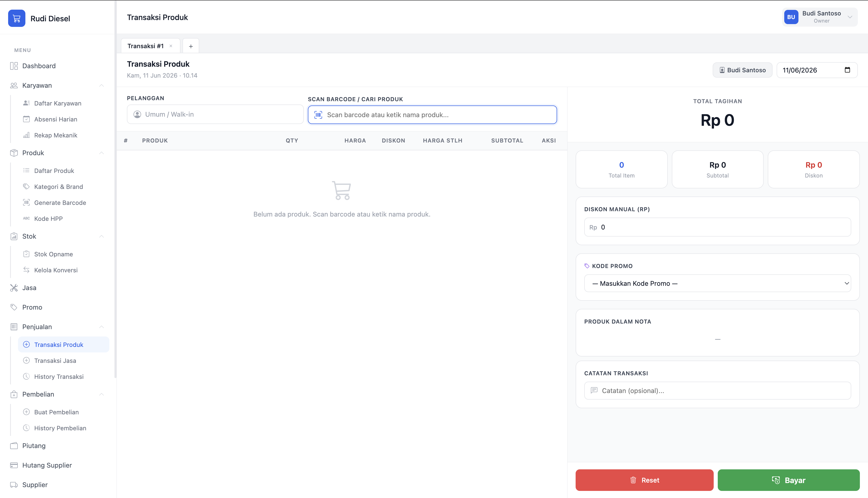Open the Masukkan Kode Promo dropdown

(x=717, y=283)
